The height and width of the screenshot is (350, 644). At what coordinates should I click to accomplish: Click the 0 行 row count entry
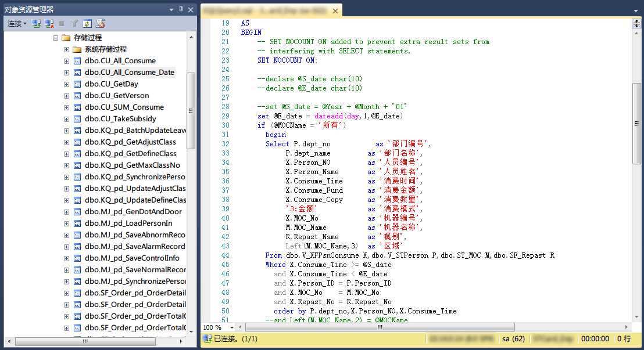[x=624, y=339]
